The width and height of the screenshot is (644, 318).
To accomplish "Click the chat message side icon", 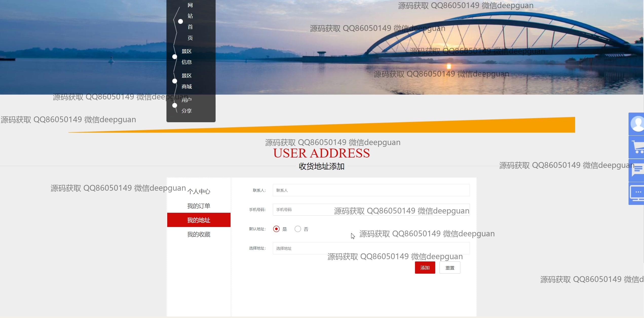I will 637,170.
